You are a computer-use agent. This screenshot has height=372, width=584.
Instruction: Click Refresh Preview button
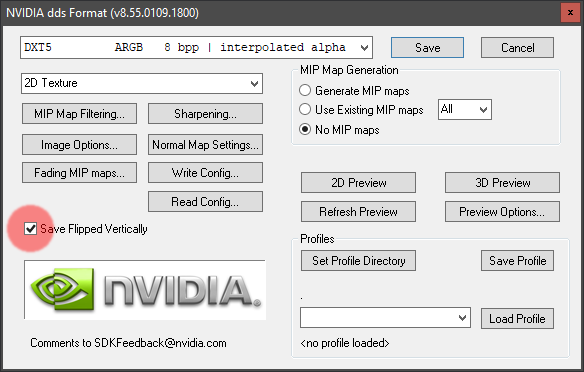pos(358,212)
